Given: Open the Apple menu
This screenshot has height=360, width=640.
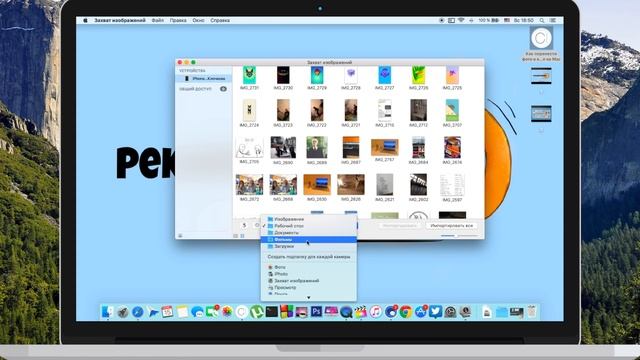Looking at the screenshot, I should (85, 20).
